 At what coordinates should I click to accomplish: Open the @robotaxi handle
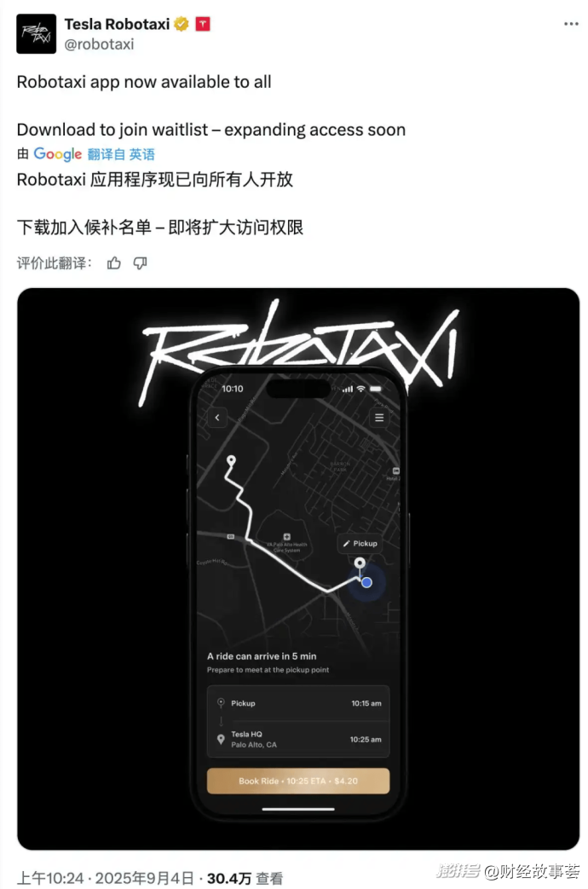click(99, 44)
